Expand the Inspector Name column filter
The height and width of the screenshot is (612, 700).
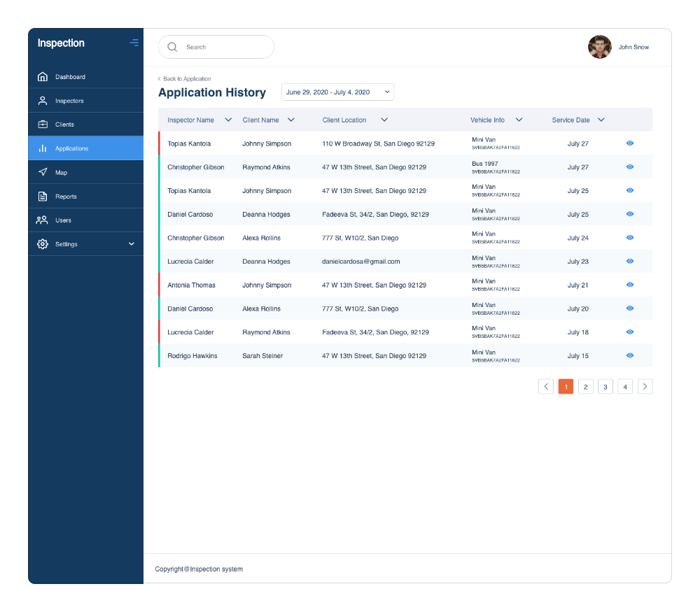coord(228,120)
